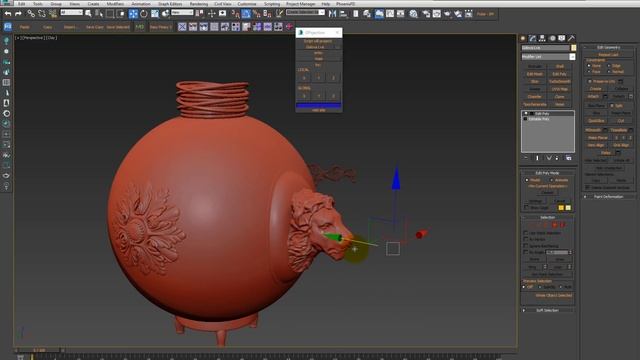This screenshot has height=360, width=640.
Task: Open the Project Manager menu
Action: click(300, 4)
